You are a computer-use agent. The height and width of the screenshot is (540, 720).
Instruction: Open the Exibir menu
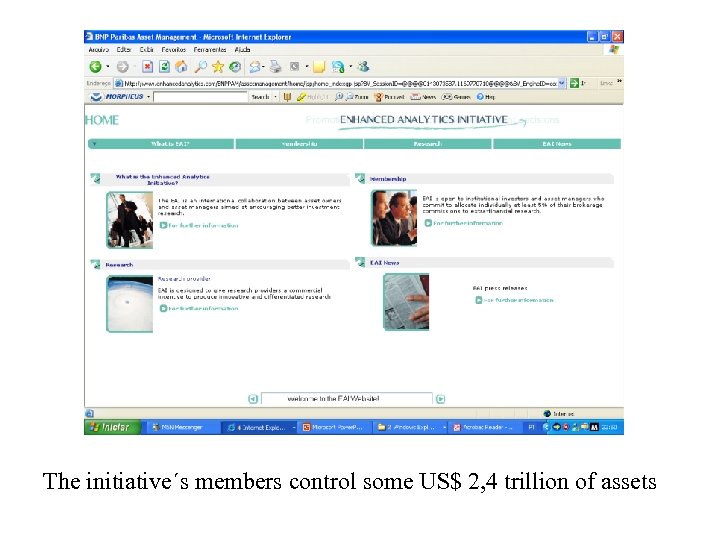pos(146,50)
